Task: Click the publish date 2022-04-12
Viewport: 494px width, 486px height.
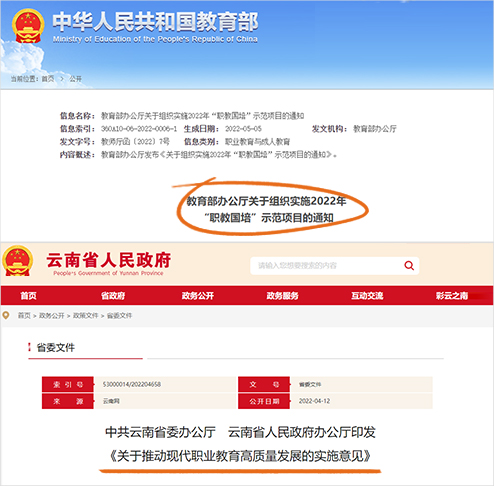Action: point(314,401)
